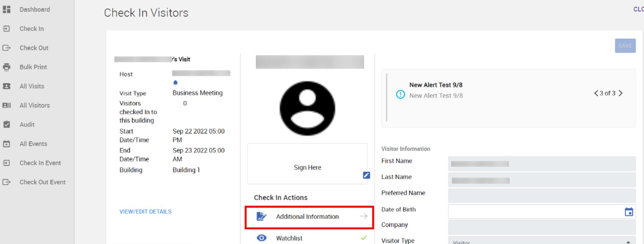Open Check Out from the sidebar
This screenshot has height=244, width=644.
click(x=34, y=48)
